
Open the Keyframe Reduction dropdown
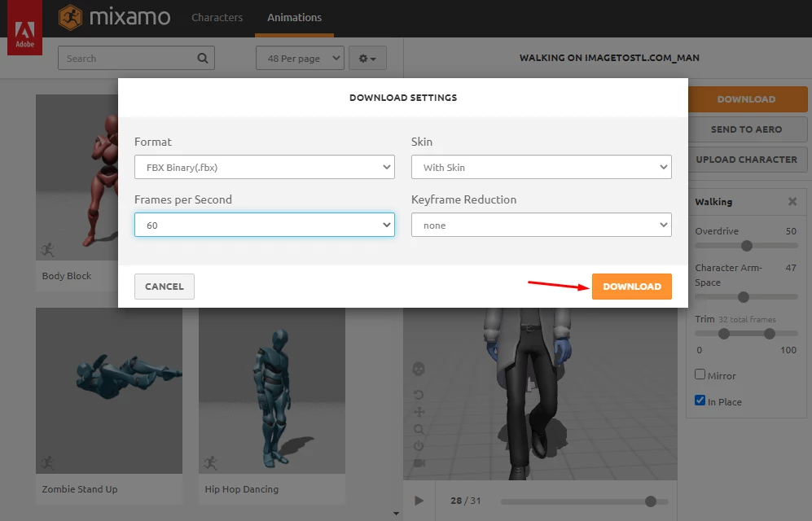(541, 225)
